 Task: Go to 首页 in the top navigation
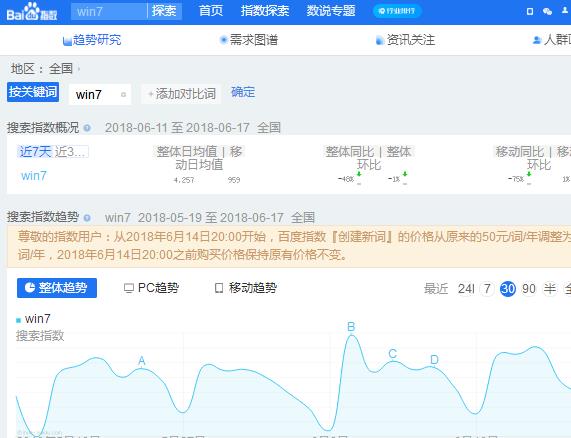pyautogui.click(x=211, y=11)
